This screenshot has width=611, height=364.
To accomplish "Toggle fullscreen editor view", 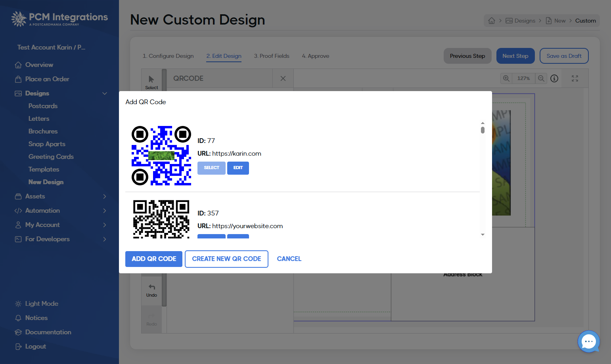I will (x=575, y=78).
